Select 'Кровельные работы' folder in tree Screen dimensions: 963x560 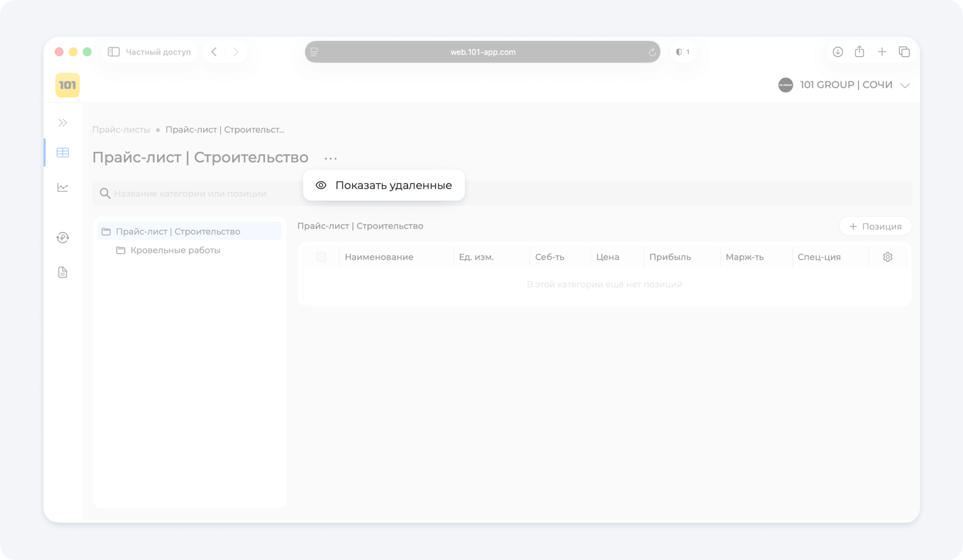pyautogui.click(x=175, y=250)
